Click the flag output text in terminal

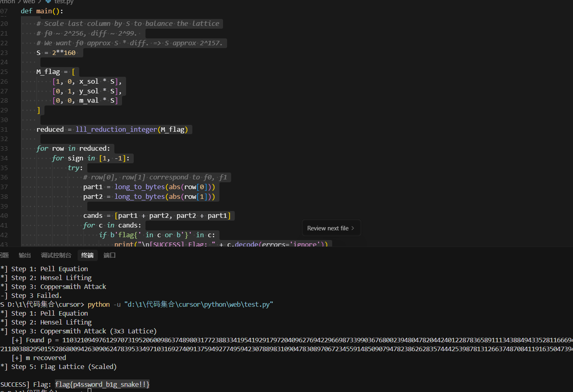(x=102, y=385)
